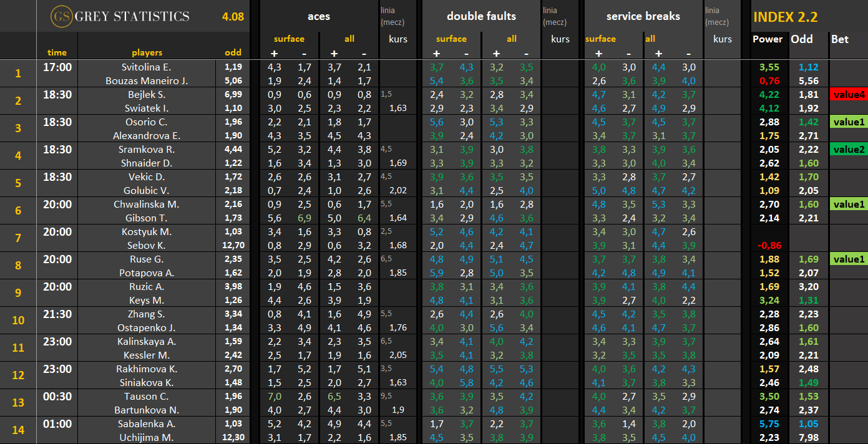Click the time column header
Image resolution: width=868 pixels, height=444 pixels.
pyautogui.click(x=57, y=53)
